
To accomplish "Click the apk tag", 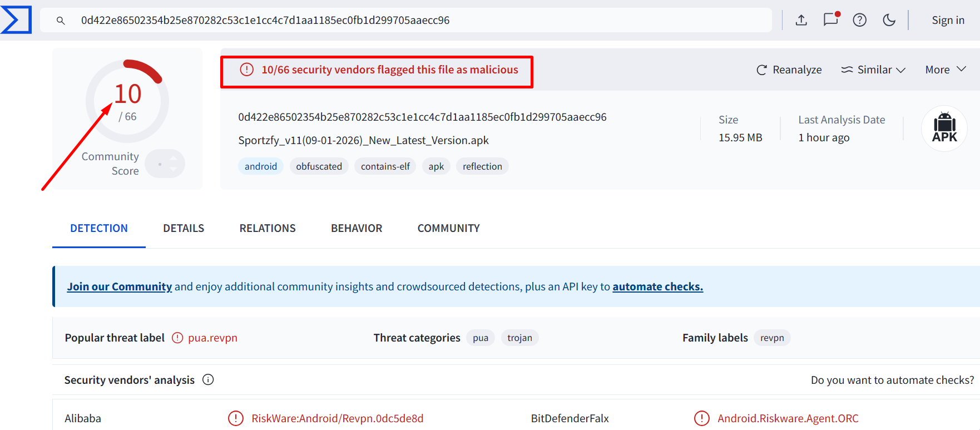I will pos(436,166).
